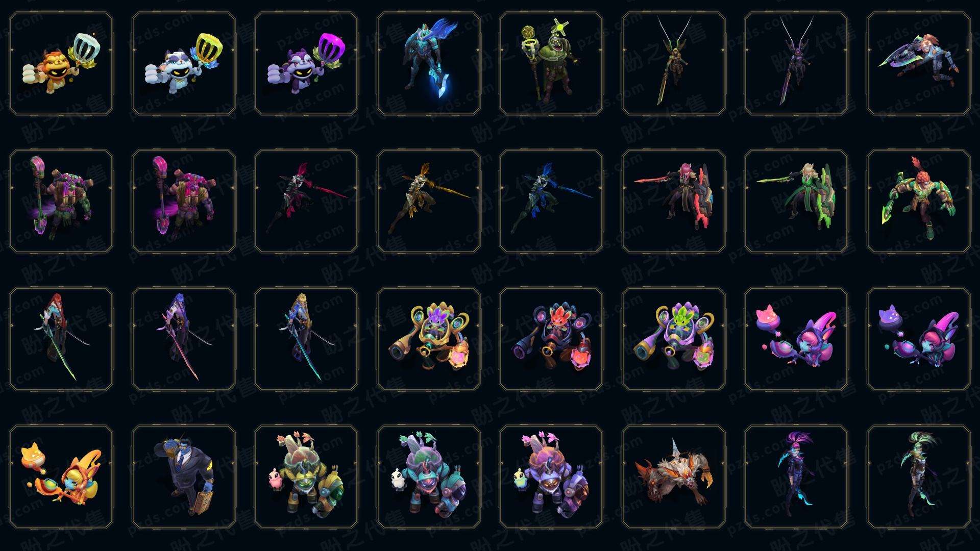Select the red-haired dual swordsman skin
The image size is (980, 551).
tap(61, 339)
